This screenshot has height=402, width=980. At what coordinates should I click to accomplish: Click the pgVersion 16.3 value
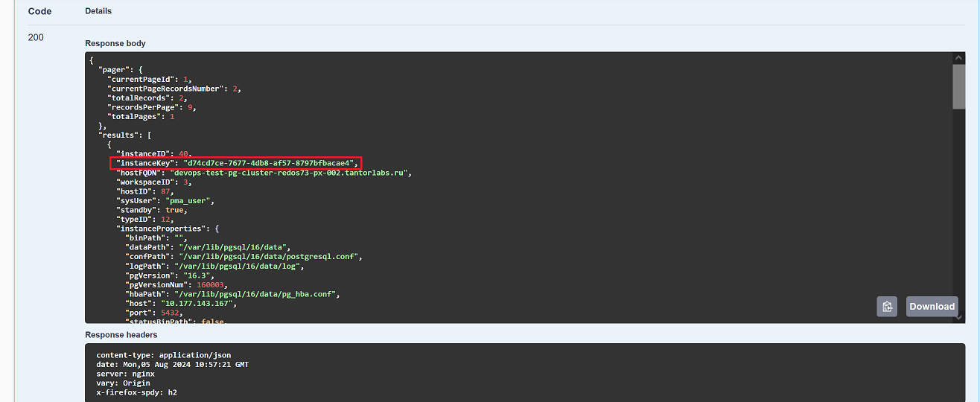click(199, 275)
